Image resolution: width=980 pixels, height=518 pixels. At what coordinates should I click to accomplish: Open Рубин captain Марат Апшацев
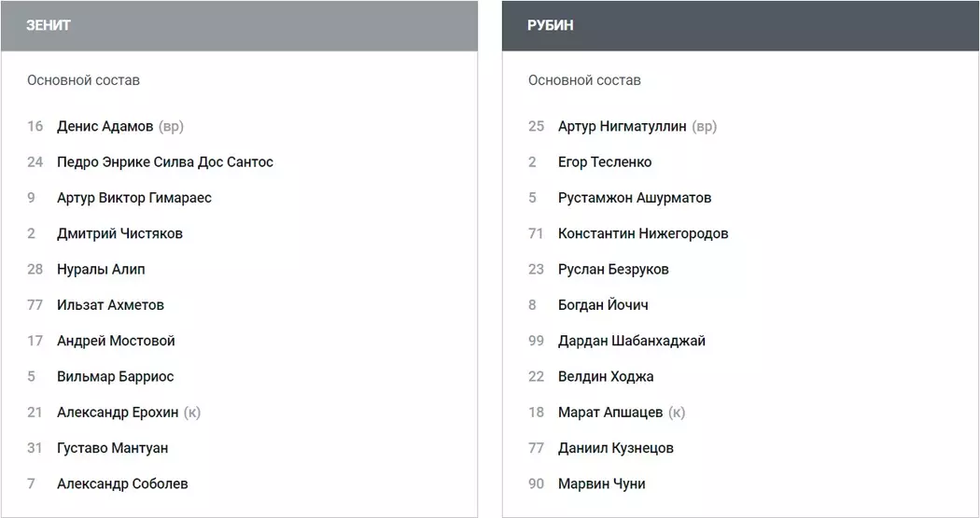pyautogui.click(x=610, y=413)
